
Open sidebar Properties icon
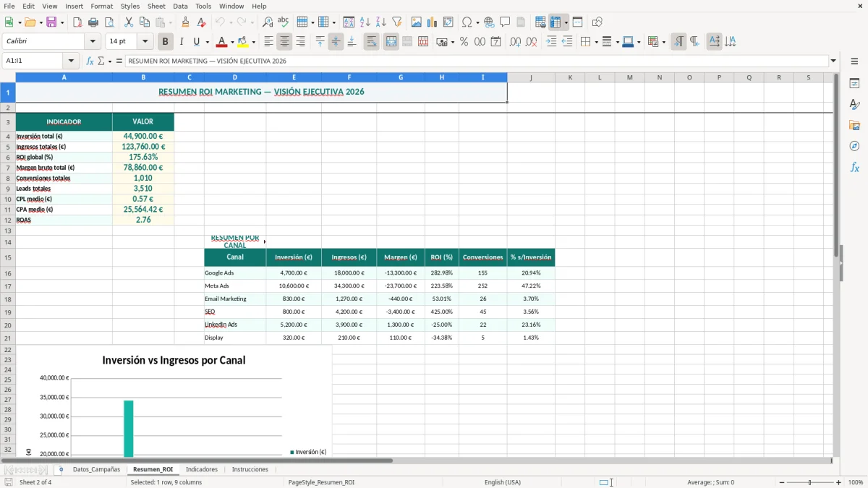[x=854, y=84]
